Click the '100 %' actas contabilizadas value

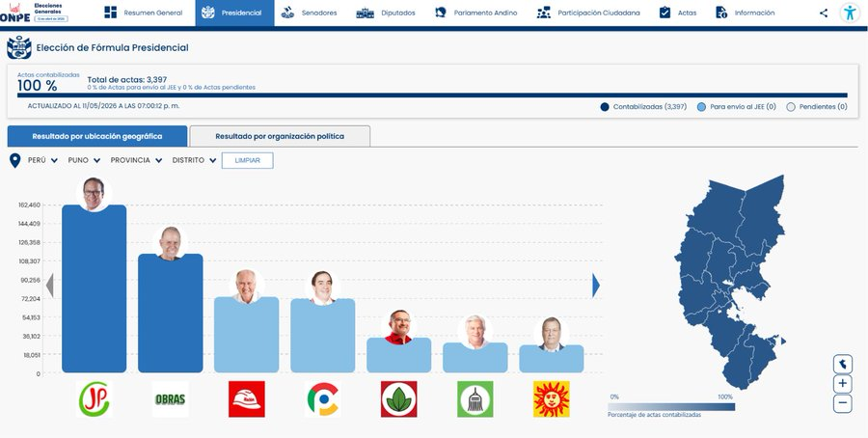(37, 86)
